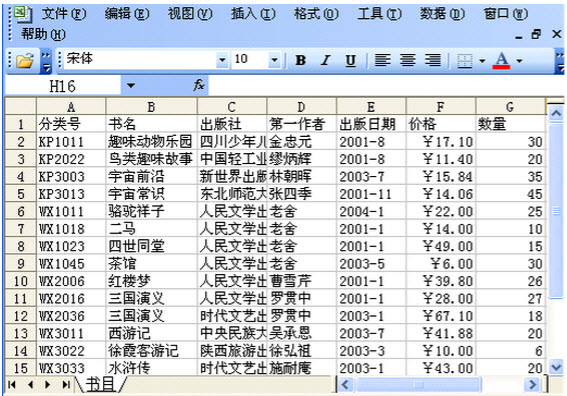Select the 书目 sheet tab
This screenshot has width=567, height=396.
click(100, 384)
